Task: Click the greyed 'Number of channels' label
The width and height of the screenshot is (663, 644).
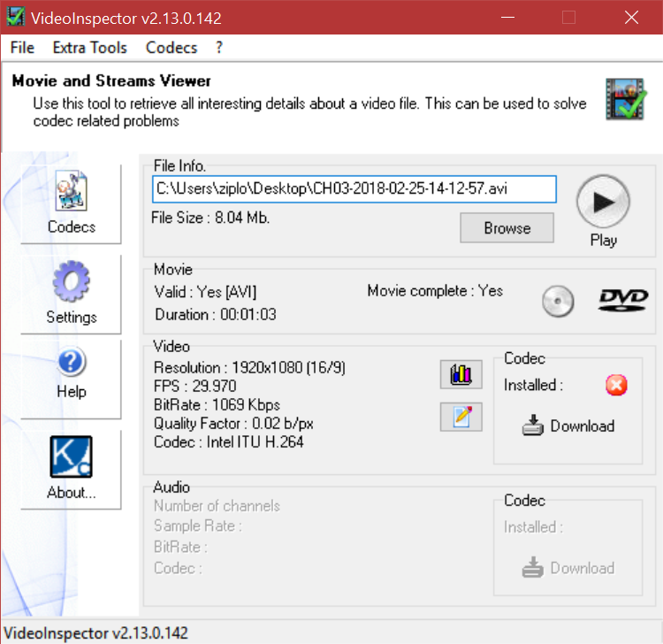Action: coord(217,506)
